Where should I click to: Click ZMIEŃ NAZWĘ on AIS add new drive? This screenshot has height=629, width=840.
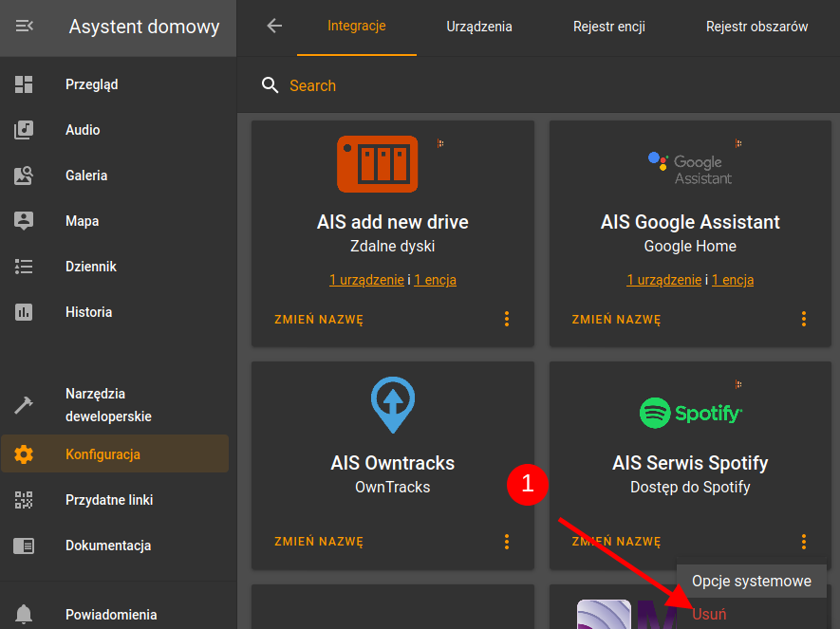tap(319, 320)
